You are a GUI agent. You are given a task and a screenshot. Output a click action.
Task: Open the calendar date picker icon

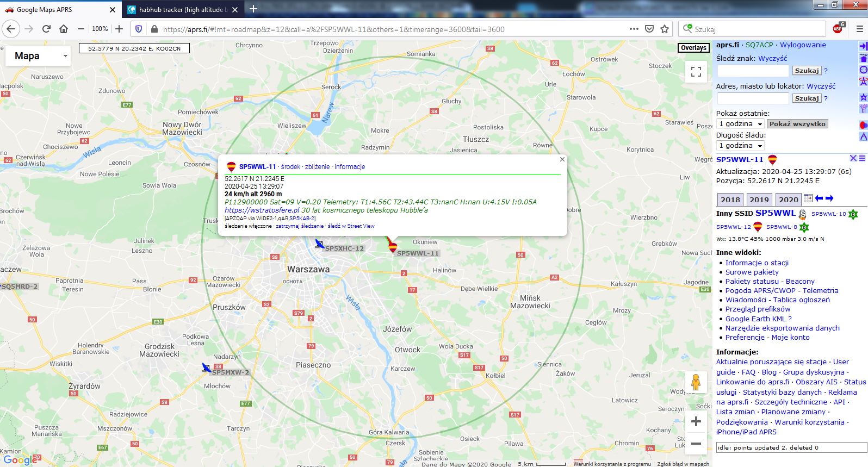808,199
